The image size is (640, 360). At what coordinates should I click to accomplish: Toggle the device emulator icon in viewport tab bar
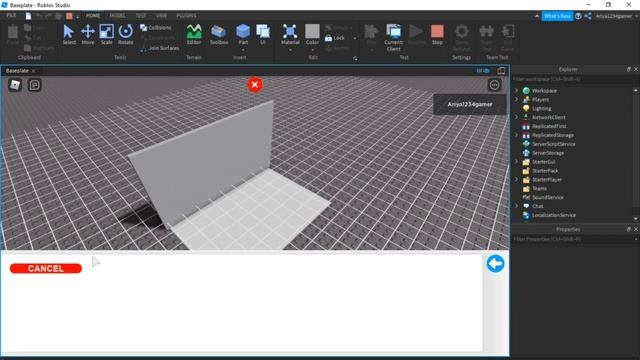(x=501, y=71)
